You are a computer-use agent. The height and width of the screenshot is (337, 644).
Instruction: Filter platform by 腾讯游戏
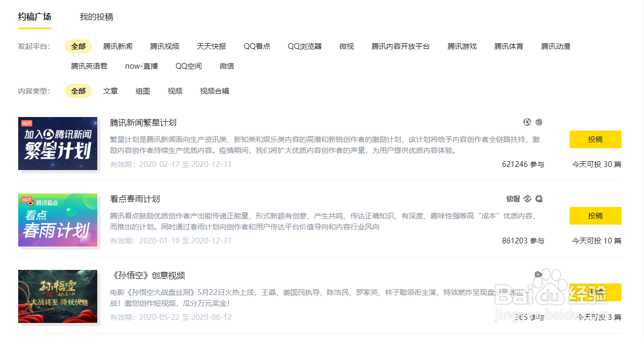pyautogui.click(x=462, y=46)
